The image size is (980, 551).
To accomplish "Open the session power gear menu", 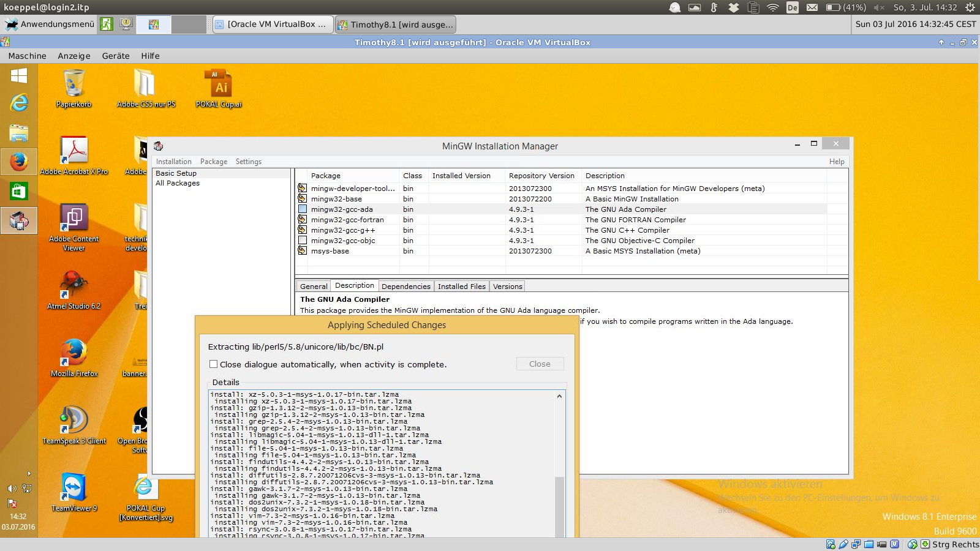I will tap(970, 7).
